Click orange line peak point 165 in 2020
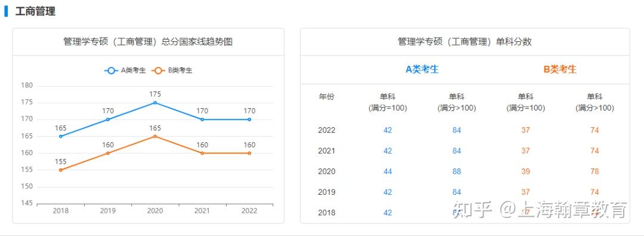 [x=155, y=136]
